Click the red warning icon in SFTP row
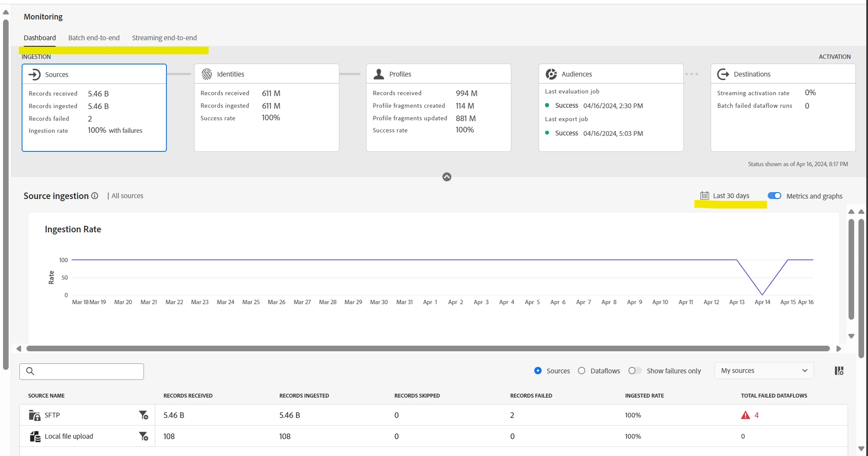868x456 pixels. (x=745, y=415)
